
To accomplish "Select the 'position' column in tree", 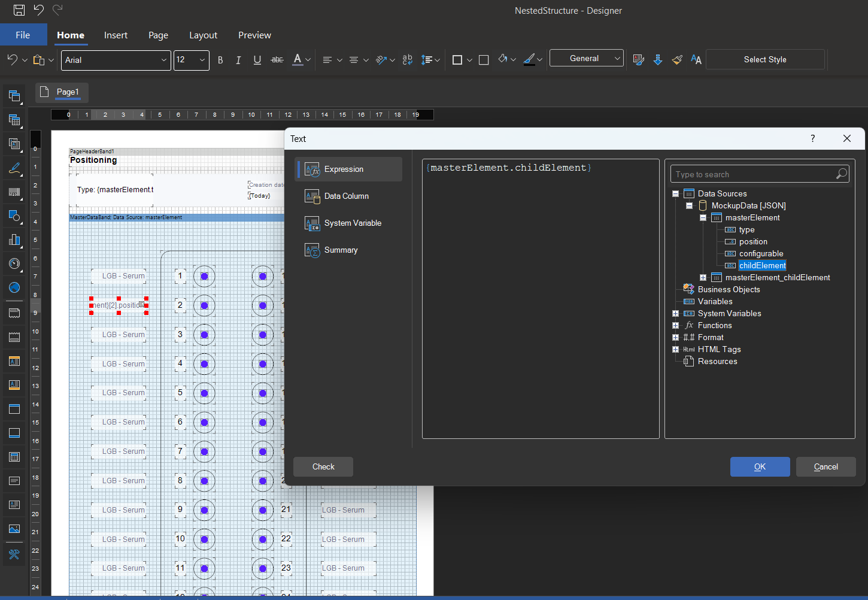I will (x=753, y=242).
